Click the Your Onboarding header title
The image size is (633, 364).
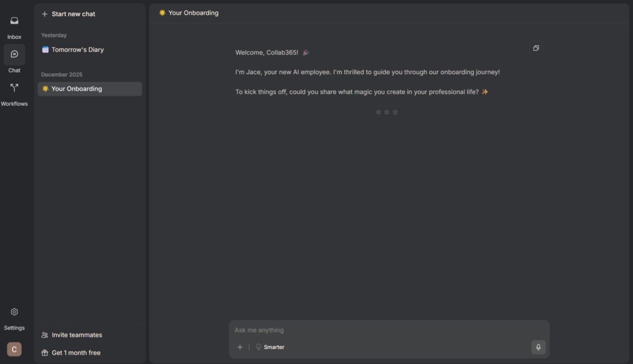(x=193, y=13)
